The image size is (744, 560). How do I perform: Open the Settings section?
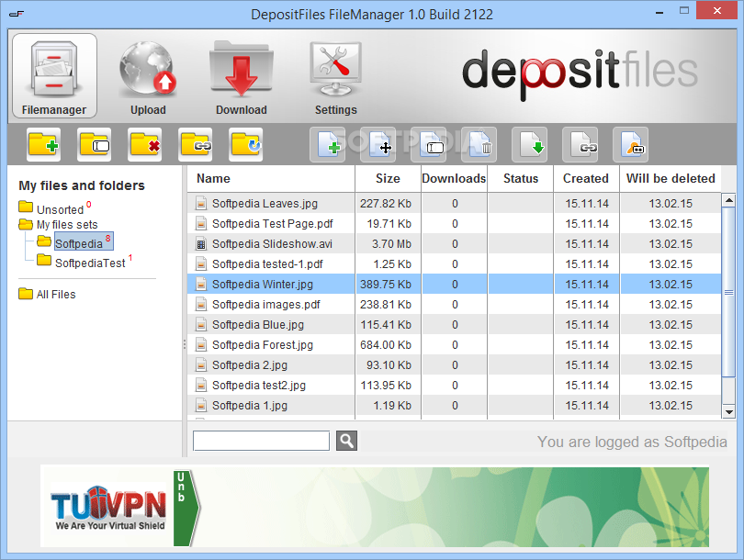coord(336,78)
